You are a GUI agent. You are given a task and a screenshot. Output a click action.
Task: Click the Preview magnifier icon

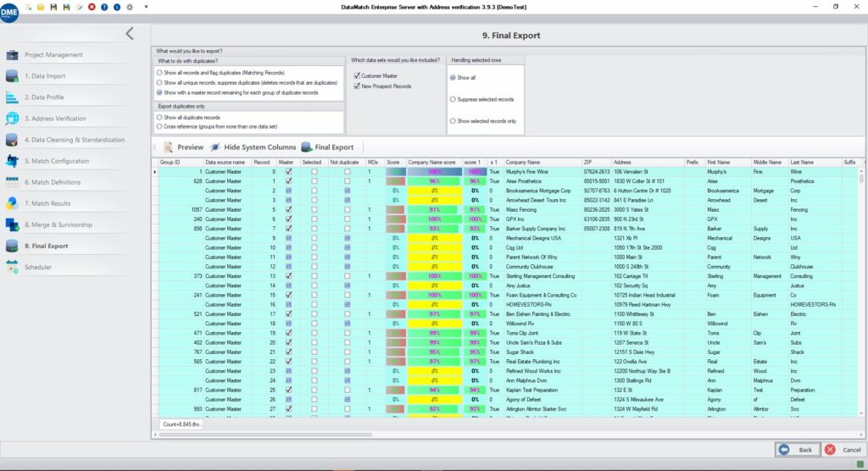168,147
